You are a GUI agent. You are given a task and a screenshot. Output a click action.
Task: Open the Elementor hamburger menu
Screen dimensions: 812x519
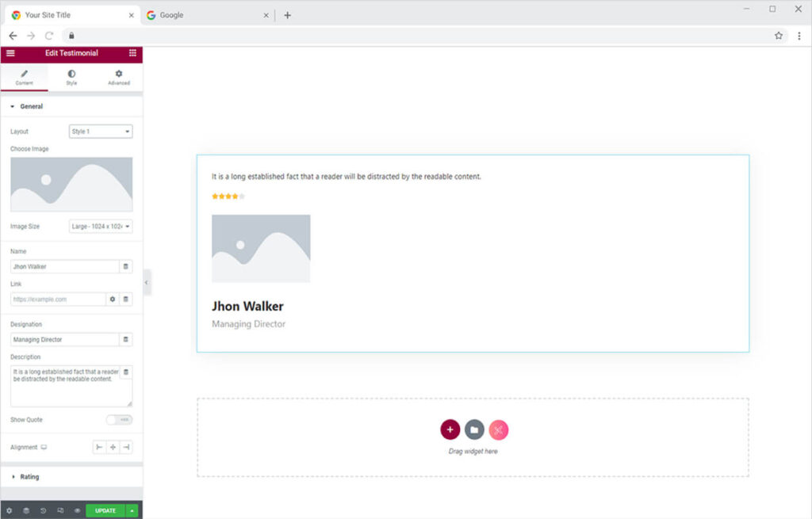pyautogui.click(x=10, y=53)
